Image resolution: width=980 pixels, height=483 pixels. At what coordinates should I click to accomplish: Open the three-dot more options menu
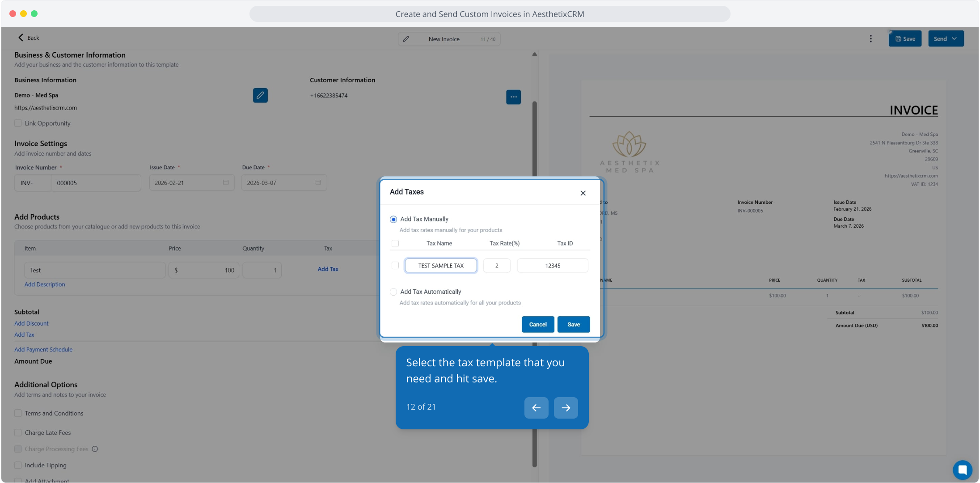click(x=870, y=38)
